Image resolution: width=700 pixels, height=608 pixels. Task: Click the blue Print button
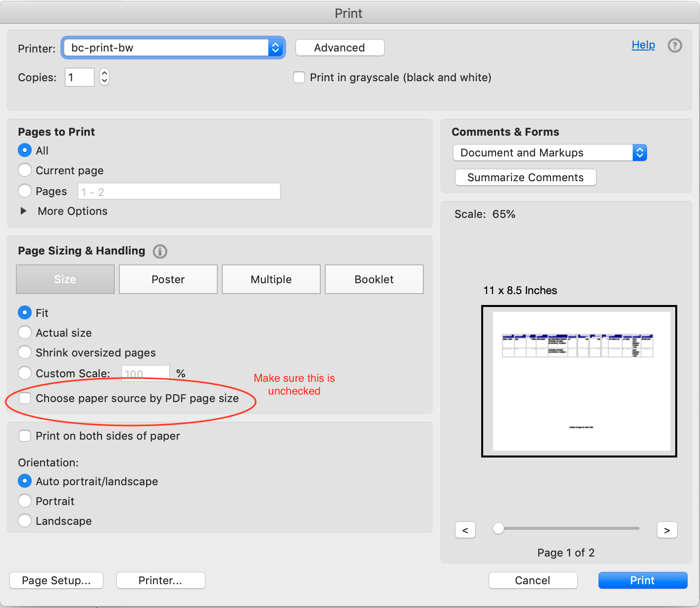[x=643, y=580]
